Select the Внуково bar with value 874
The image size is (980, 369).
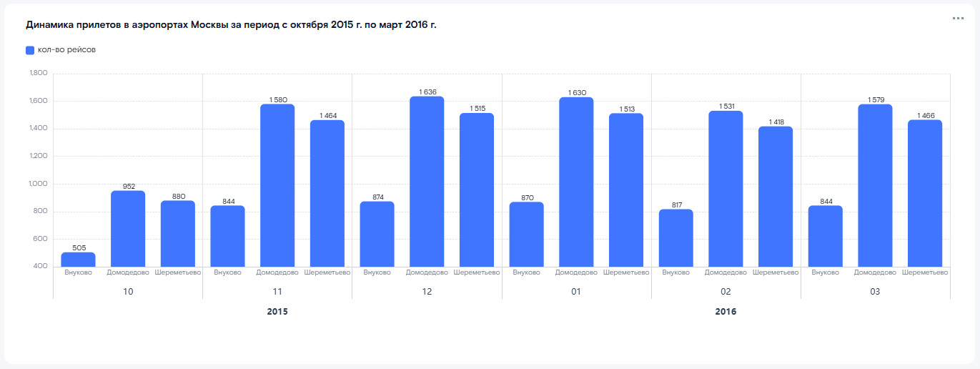(377, 235)
